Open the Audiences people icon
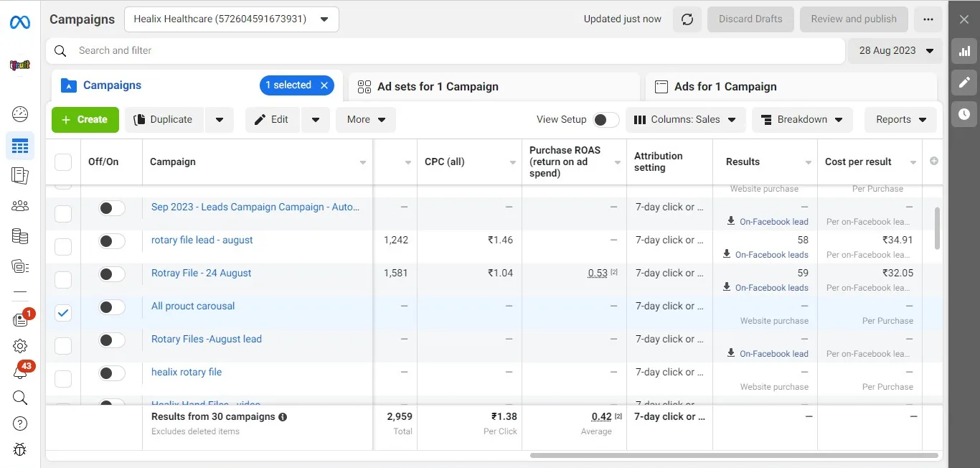The height and width of the screenshot is (468, 980). tap(20, 206)
